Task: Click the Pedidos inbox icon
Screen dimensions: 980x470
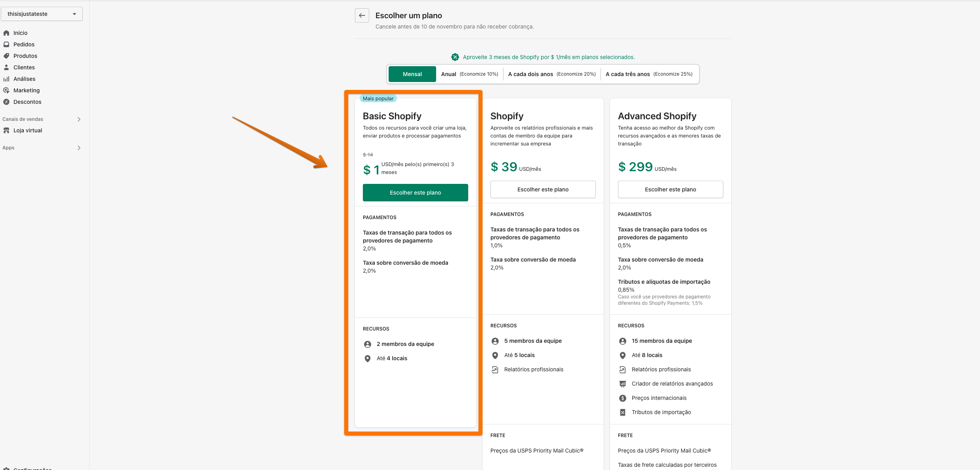Action: [x=6, y=44]
